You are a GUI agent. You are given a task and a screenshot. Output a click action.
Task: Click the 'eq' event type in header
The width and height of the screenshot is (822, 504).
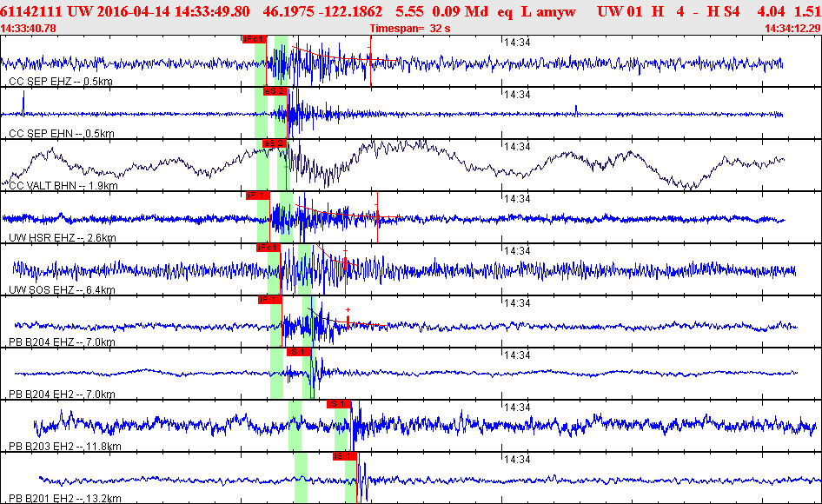coord(505,11)
